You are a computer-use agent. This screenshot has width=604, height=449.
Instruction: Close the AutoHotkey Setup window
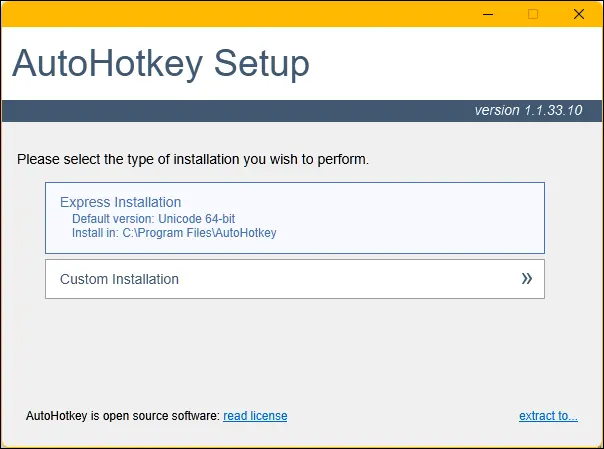pyautogui.click(x=579, y=14)
